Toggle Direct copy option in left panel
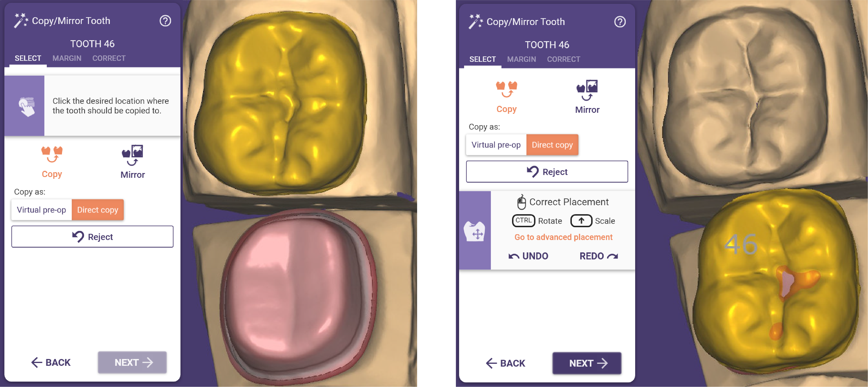The image size is (868, 387). pyautogui.click(x=98, y=210)
